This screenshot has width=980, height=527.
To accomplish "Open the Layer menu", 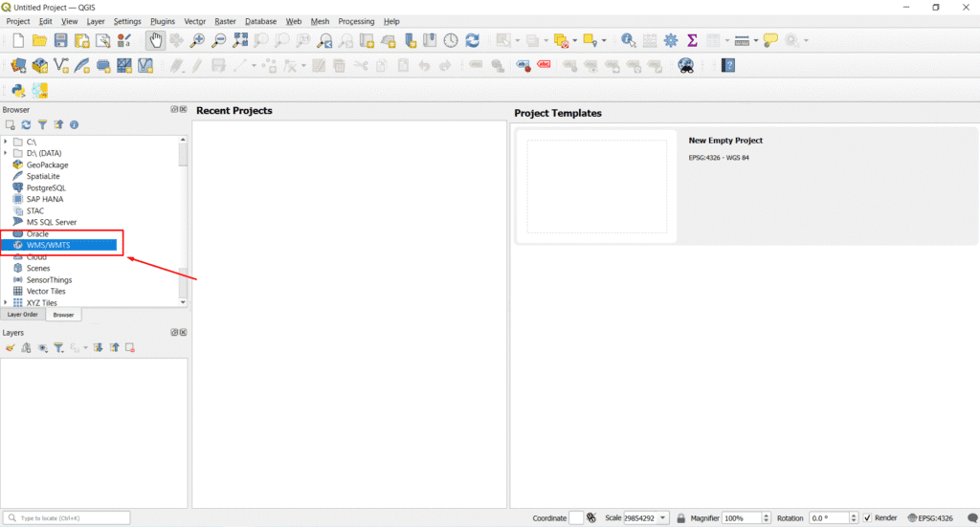I will coord(96,21).
